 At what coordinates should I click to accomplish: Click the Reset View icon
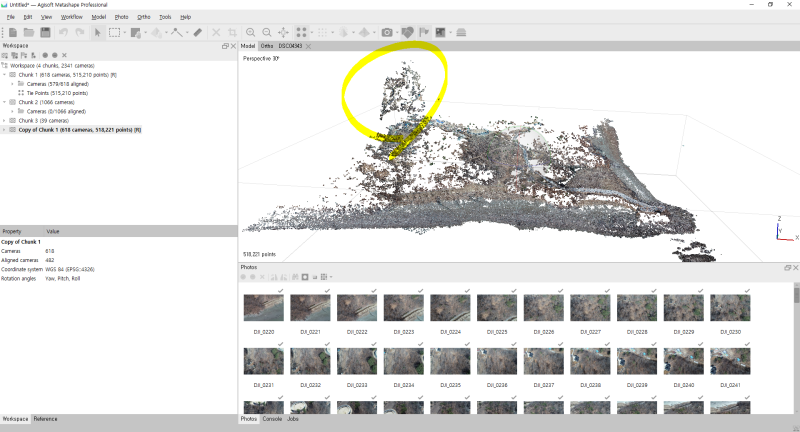click(284, 32)
